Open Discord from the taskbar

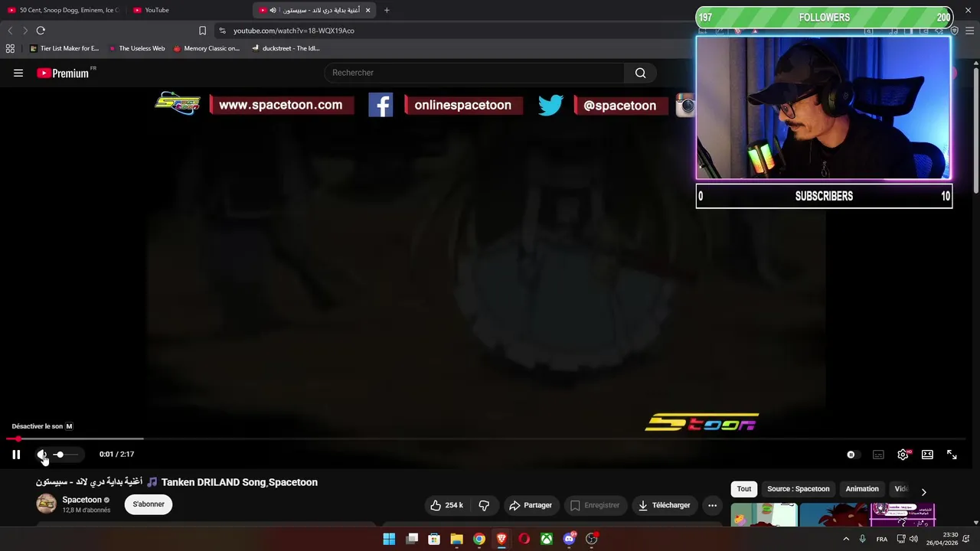(x=569, y=539)
